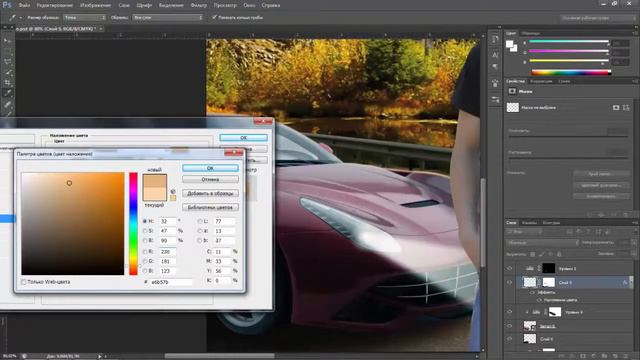This screenshot has width=640, height=360.
Task: Select the Move tool in the toolbar
Action: [x=8, y=41]
